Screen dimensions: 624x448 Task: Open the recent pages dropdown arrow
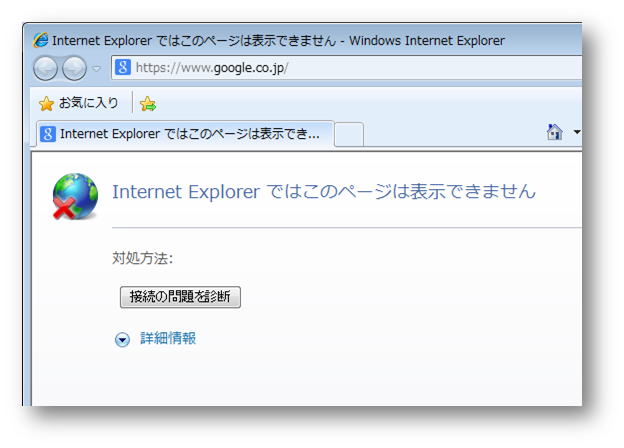[x=96, y=68]
